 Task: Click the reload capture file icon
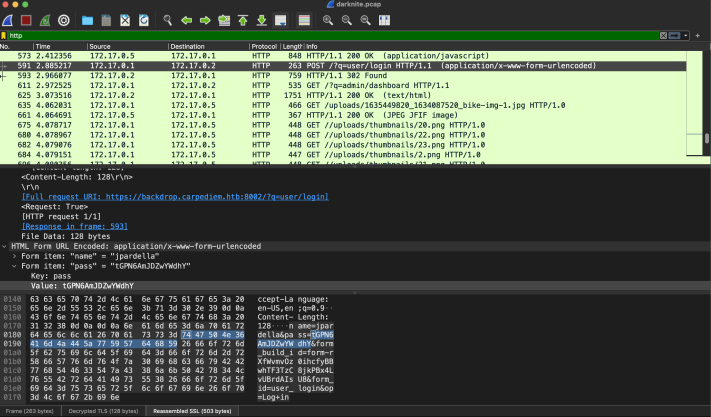(144, 19)
